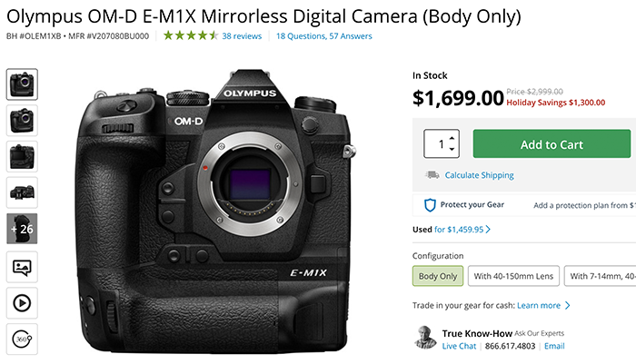
Task: Choose the With 7-14mm configuration option
Action: (x=599, y=275)
